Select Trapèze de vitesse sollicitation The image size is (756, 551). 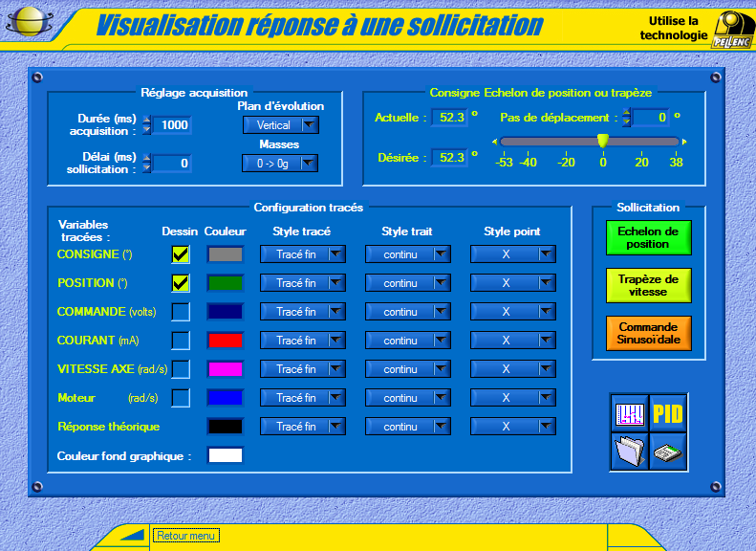click(x=647, y=286)
